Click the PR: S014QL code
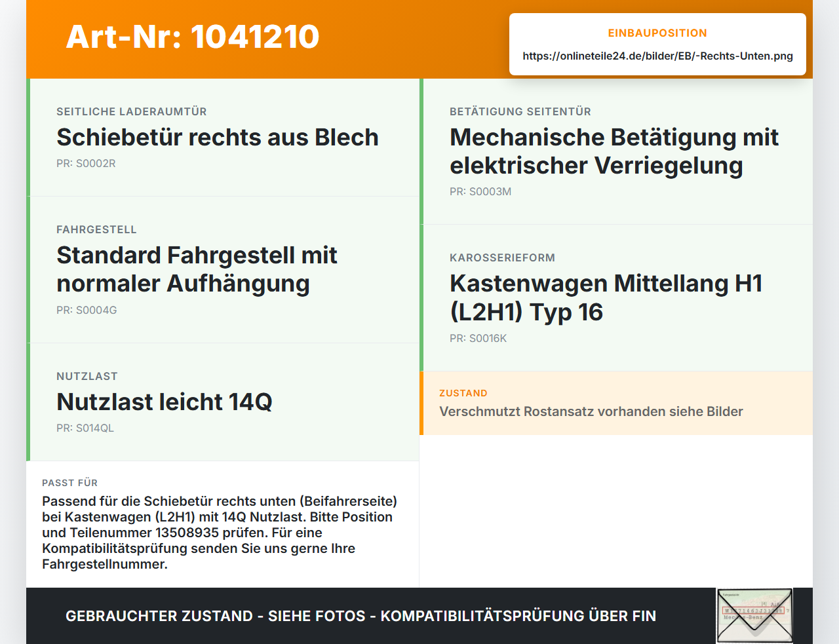Viewport: 839px width, 644px height. [x=85, y=428]
